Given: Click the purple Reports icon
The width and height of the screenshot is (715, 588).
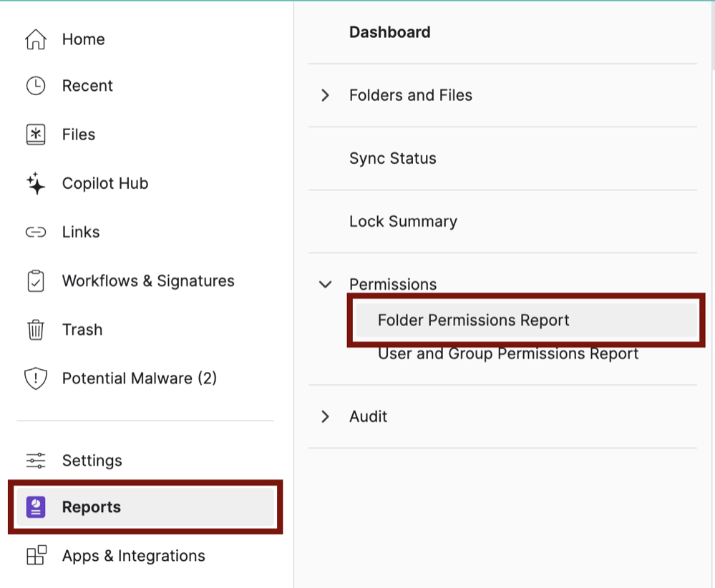Looking at the screenshot, I should point(34,506).
